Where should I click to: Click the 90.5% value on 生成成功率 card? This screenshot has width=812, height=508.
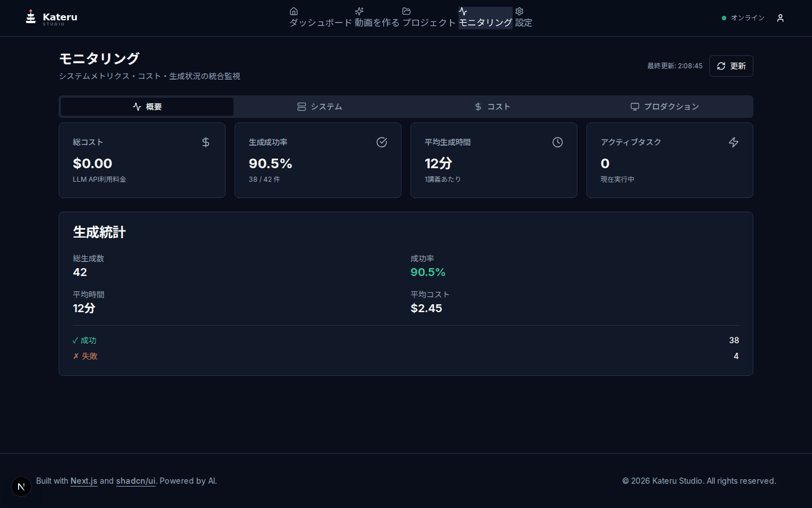pos(271,164)
